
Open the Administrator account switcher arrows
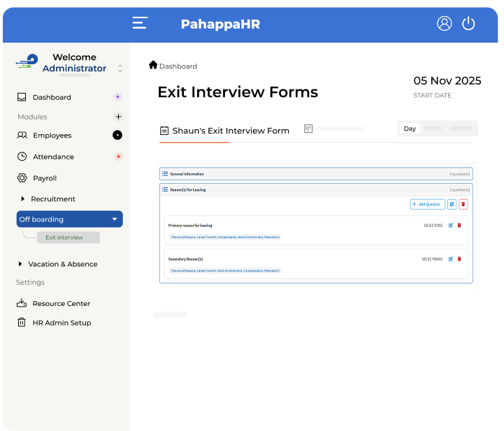tap(120, 68)
